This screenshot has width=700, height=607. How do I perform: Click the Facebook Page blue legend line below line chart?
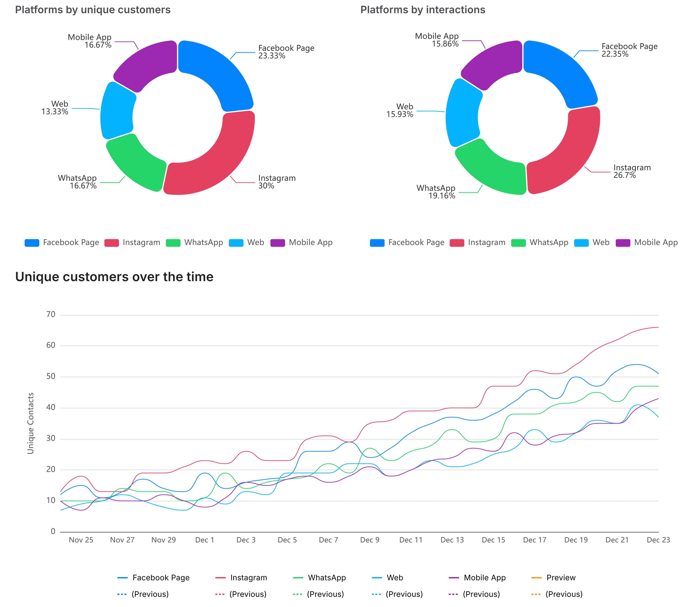coord(122,577)
